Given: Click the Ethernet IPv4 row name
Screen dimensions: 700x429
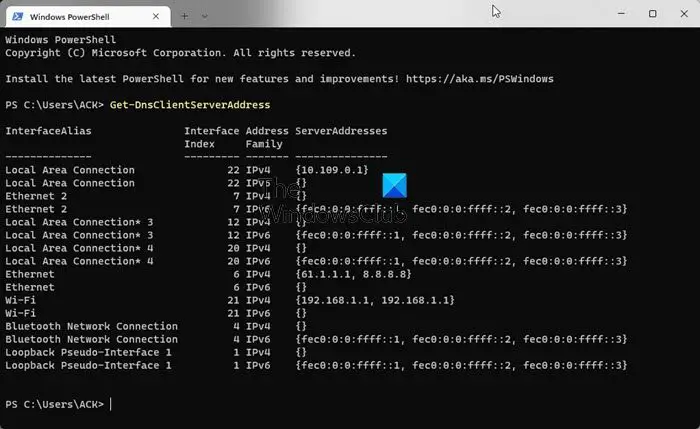Looking at the screenshot, I should tap(30, 274).
